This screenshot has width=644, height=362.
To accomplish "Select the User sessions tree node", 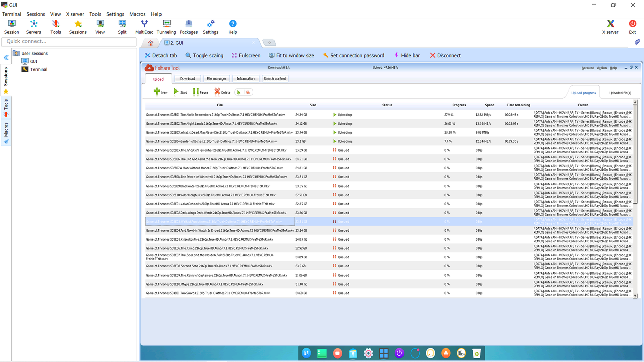I will pos(30,53).
